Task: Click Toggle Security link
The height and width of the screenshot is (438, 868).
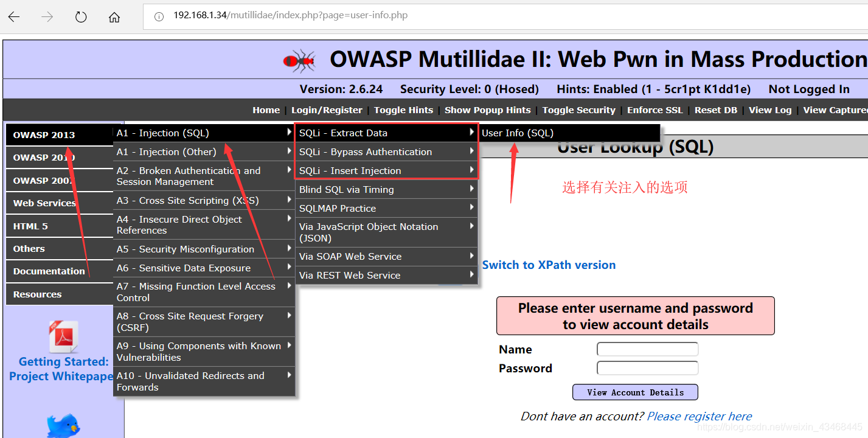Action: tap(578, 110)
